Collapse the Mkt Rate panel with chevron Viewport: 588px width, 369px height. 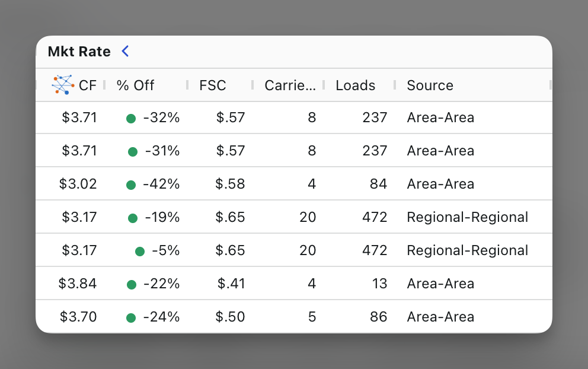(x=125, y=51)
